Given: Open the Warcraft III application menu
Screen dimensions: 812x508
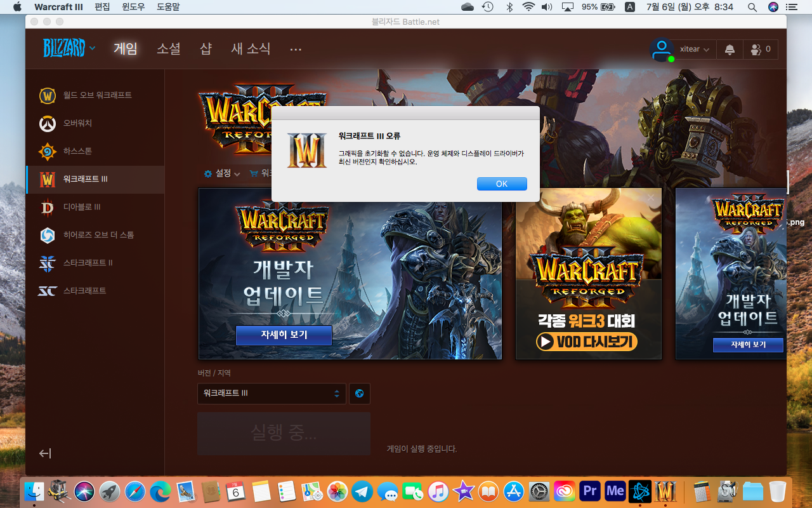Looking at the screenshot, I should click(58, 7).
